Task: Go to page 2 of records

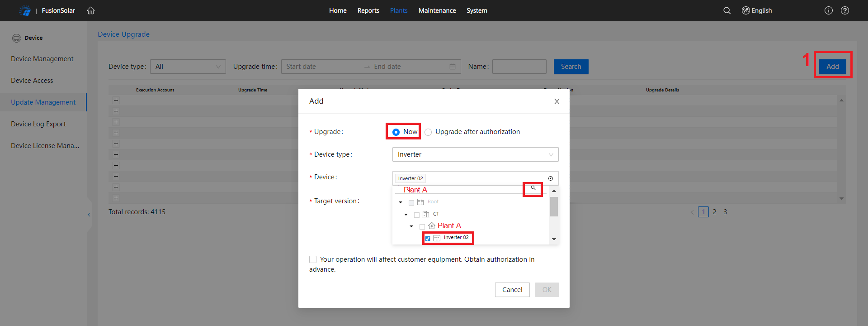Action: [x=714, y=212]
